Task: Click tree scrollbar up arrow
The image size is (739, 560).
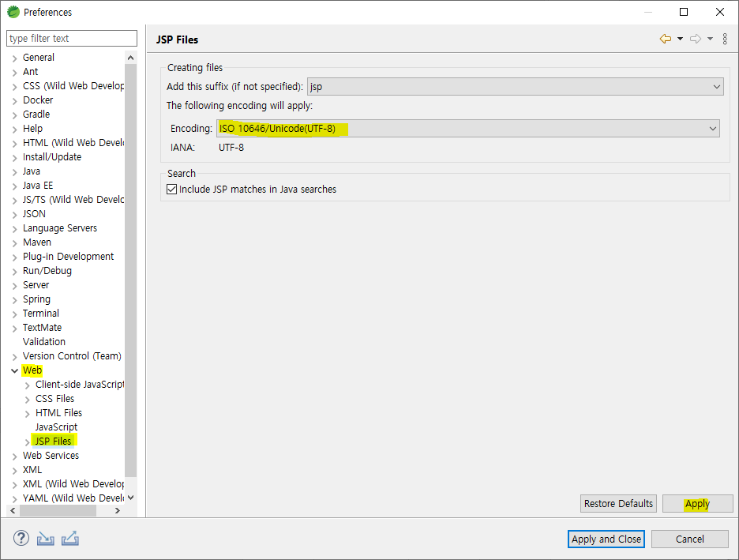Action: 130,58
